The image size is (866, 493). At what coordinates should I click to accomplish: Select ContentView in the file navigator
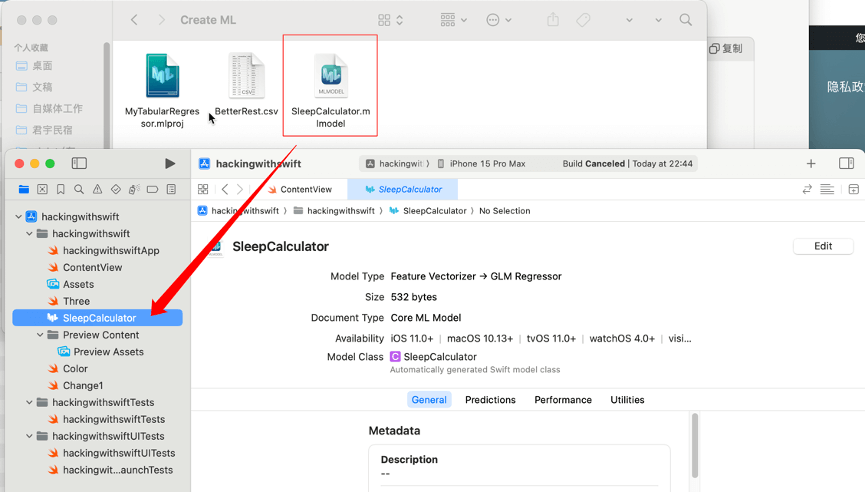point(92,267)
